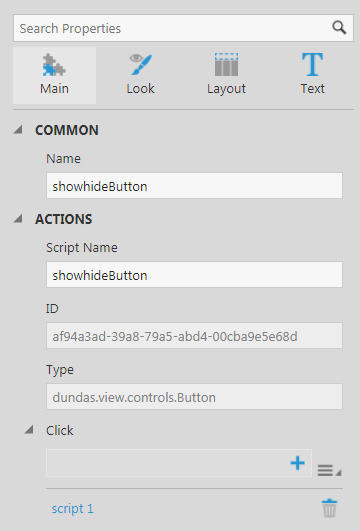Click the Name field showhideButton
Image resolution: width=360 pixels, height=531 pixels.
tap(194, 186)
